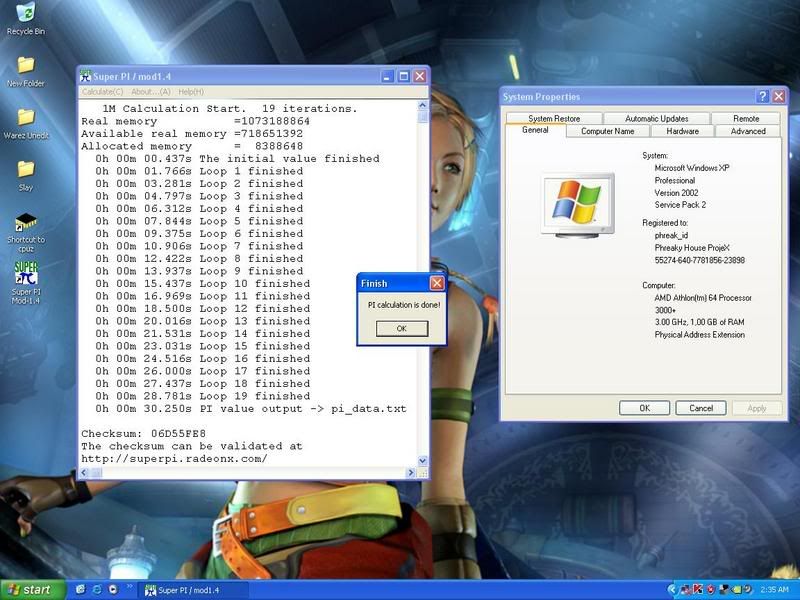Select the Warez Unedit folder icon
The height and width of the screenshot is (600, 800).
(25, 117)
